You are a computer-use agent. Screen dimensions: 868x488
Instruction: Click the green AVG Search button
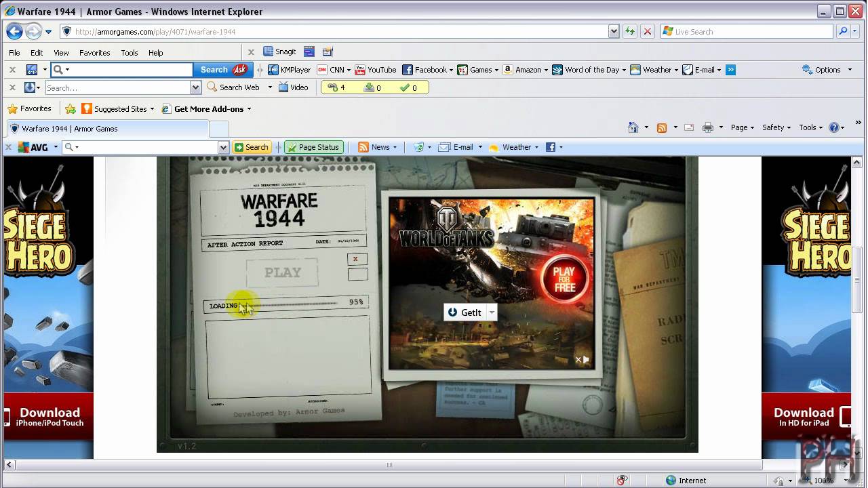[x=252, y=147]
